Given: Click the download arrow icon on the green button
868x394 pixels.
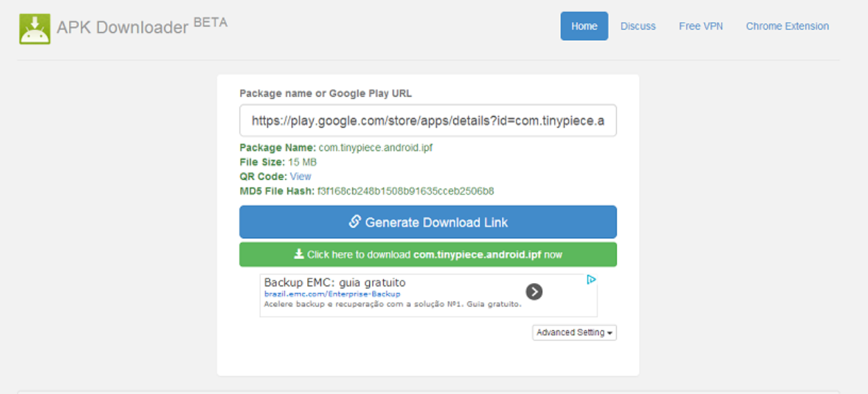Looking at the screenshot, I should coord(299,254).
